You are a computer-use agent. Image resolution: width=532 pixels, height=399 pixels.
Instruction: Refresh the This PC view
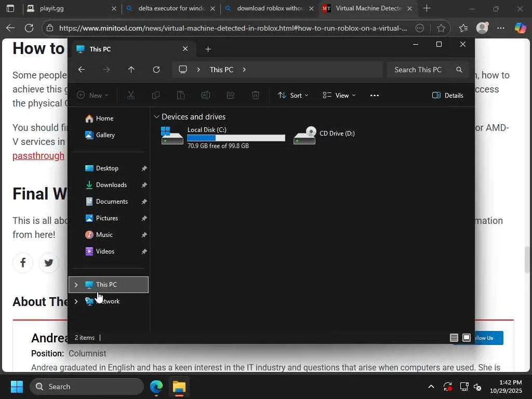[x=156, y=70]
